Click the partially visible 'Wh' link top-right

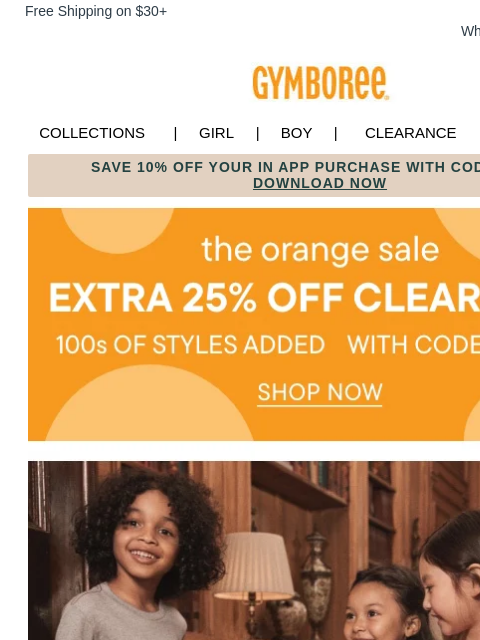tap(470, 31)
